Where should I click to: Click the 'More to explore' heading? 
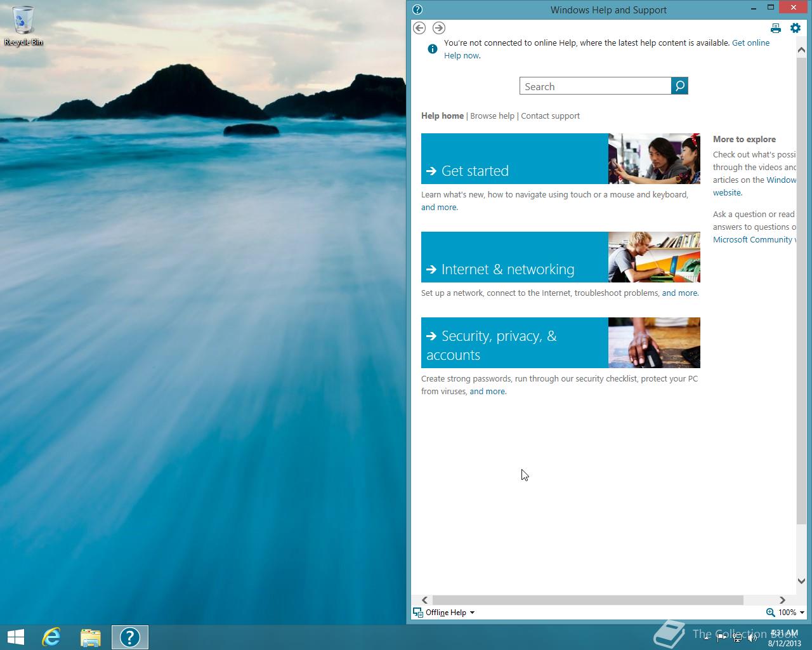coord(744,139)
